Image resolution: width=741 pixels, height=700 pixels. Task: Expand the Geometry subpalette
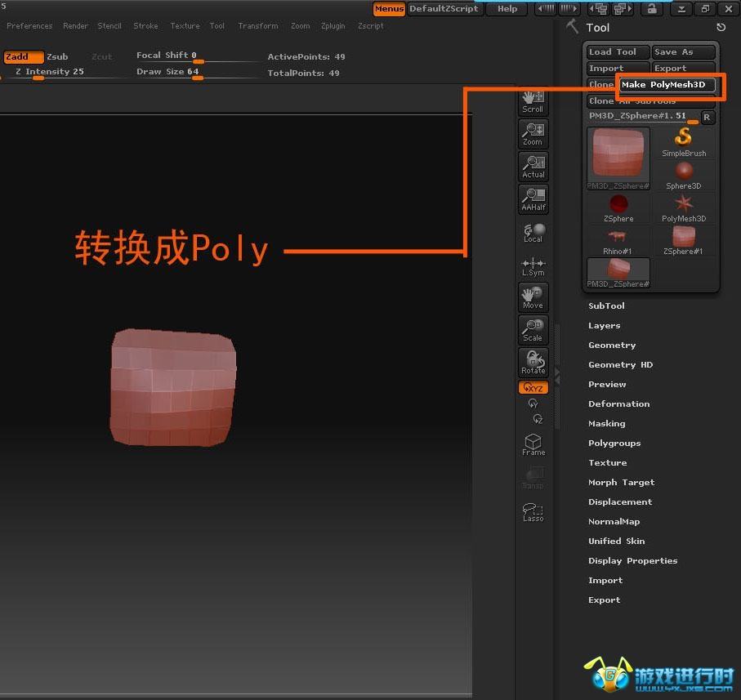(x=612, y=346)
